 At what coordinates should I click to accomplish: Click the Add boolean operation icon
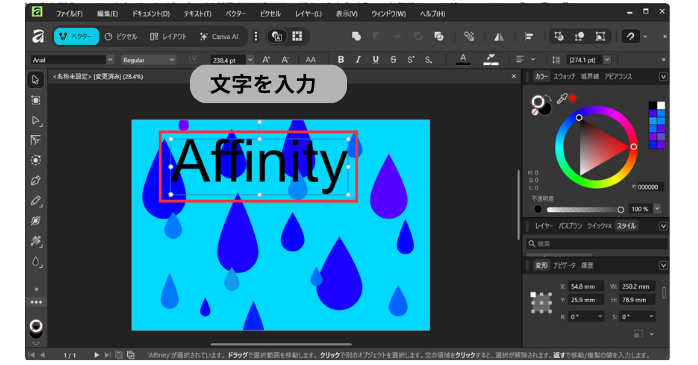click(356, 36)
